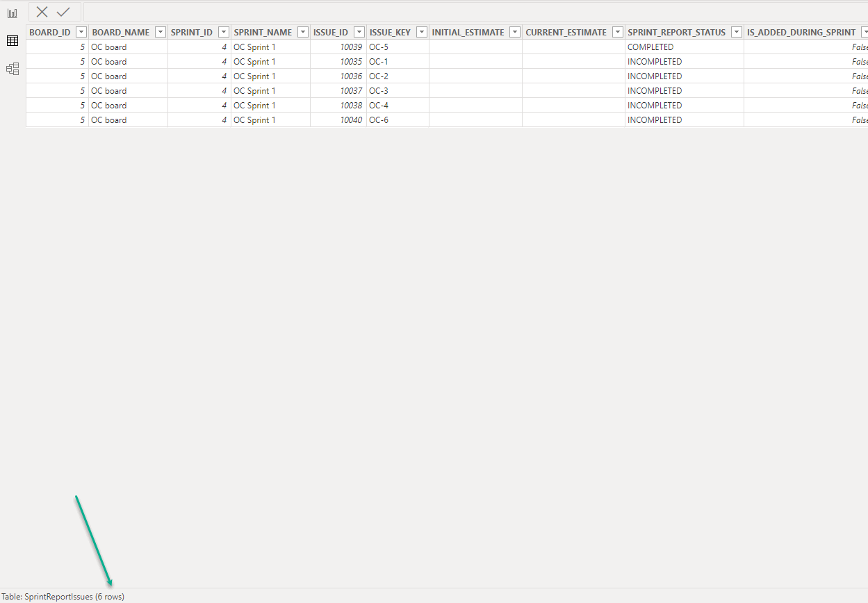Switch to Report view in left sidebar
The width and height of the screenshot is (868, 603).
(12, 12)
